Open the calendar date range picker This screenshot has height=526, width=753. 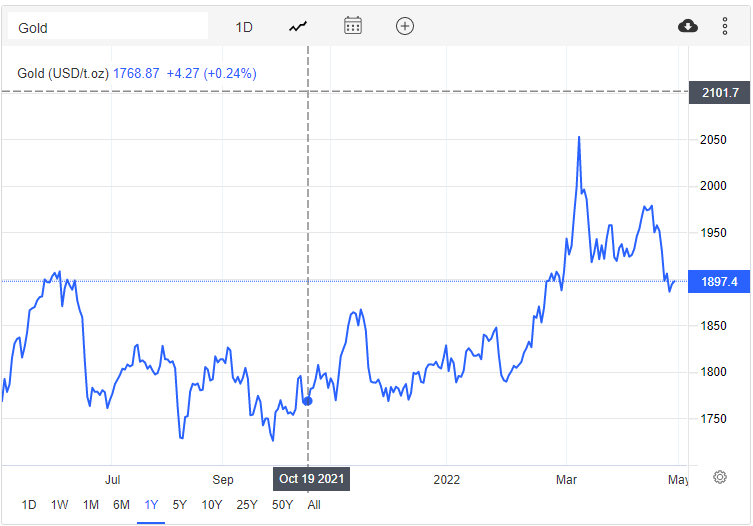[x=353, y=26]
